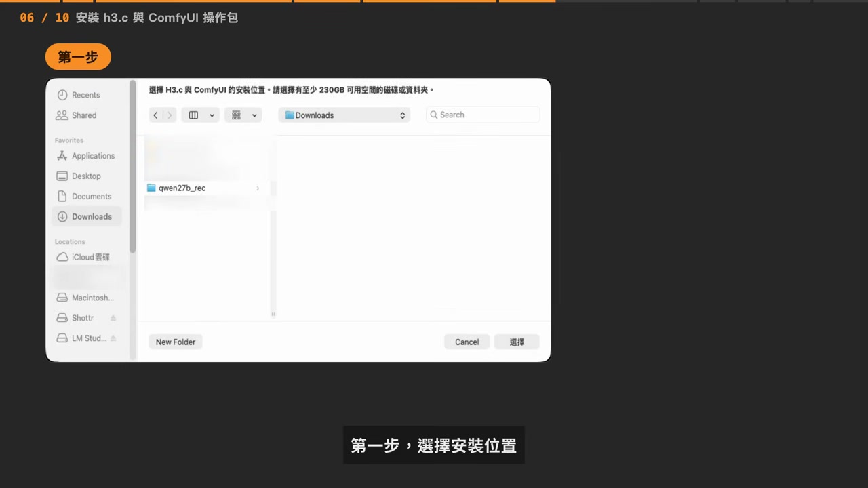Screen dimensions: 868x488
Task: Click the 第一步 orange badge
Action: coord(78,57)
